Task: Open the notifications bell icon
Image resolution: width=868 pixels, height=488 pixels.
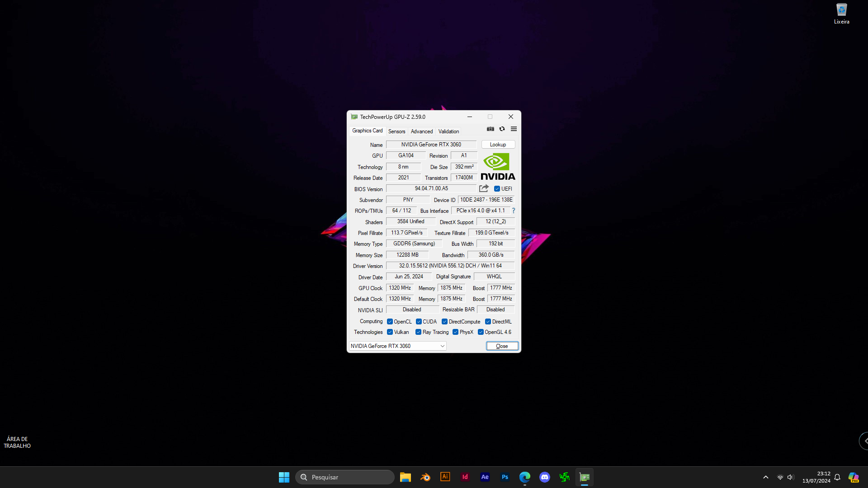Action: tap(837, 477)
